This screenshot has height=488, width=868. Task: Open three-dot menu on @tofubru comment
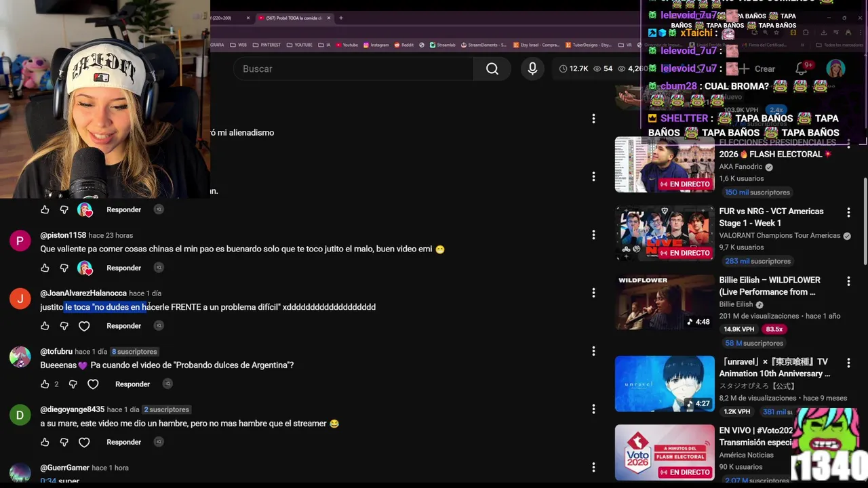593,351
